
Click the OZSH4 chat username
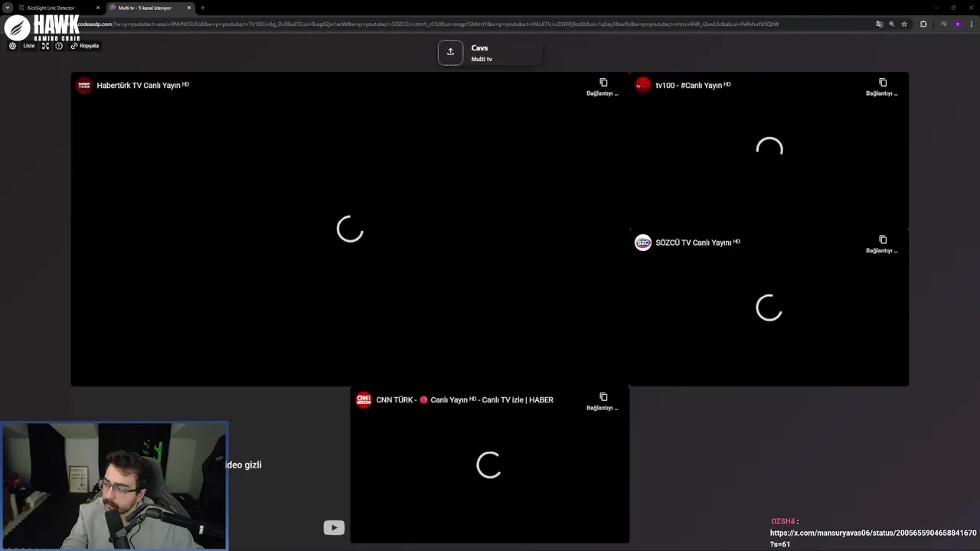pyautogui.click(x=782, y=521)
